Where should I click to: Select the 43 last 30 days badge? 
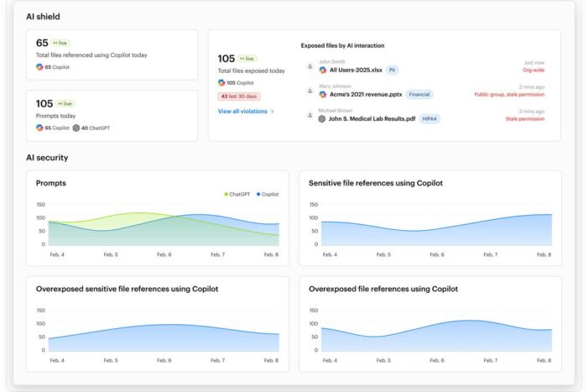pos(238,97)
